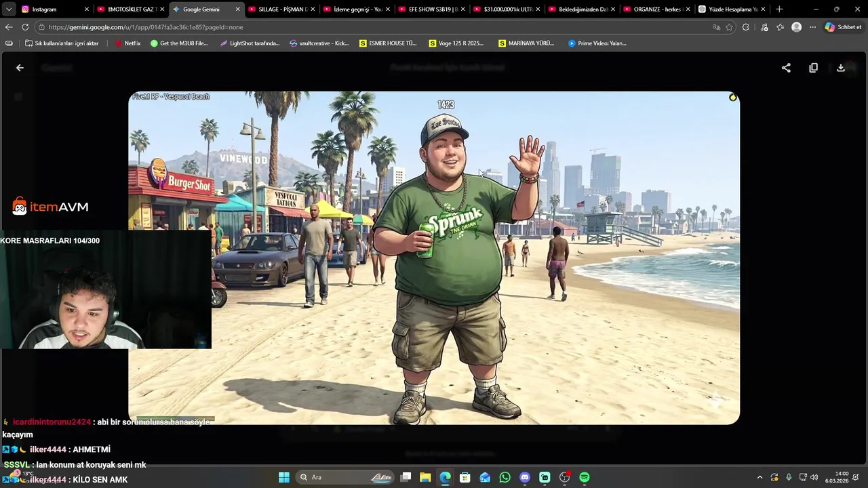868x488 pixels.
Task: Open the LightShot tarafında bookmark
Action: [250, 43]
